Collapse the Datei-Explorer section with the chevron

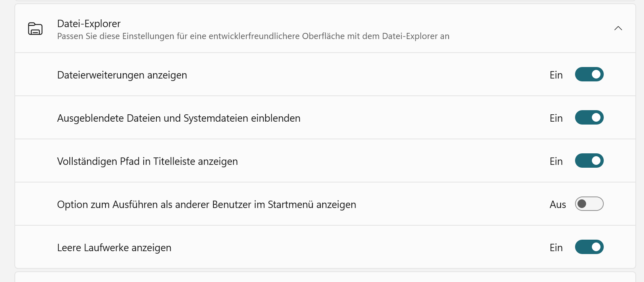618,28
